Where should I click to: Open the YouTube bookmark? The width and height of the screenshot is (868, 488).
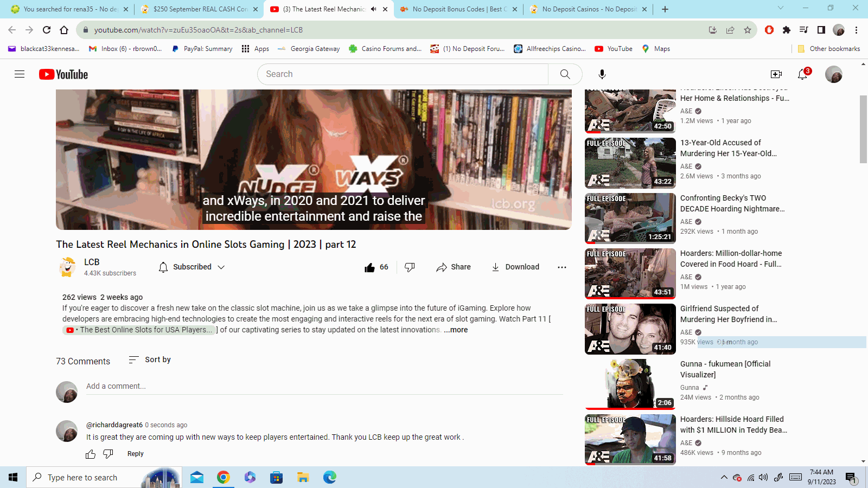click(x=614, y=49)
